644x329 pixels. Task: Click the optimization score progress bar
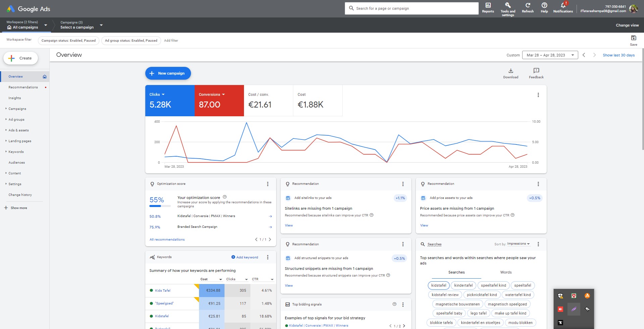160,206
